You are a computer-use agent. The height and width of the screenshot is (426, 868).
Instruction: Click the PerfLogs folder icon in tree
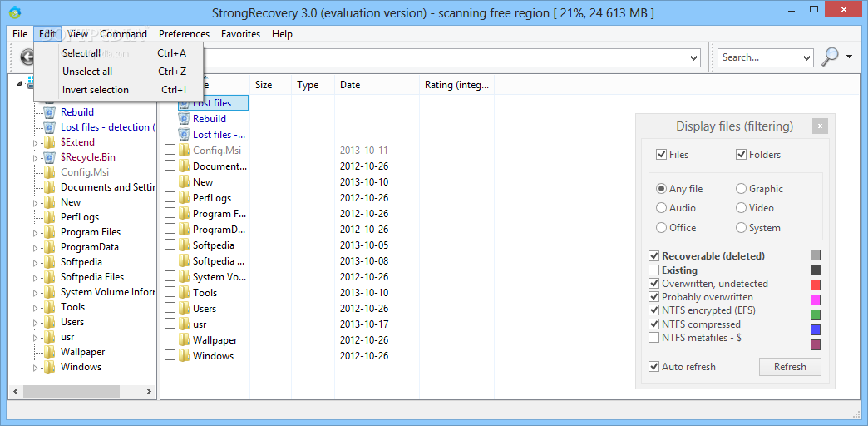click(x=49, y=217)
